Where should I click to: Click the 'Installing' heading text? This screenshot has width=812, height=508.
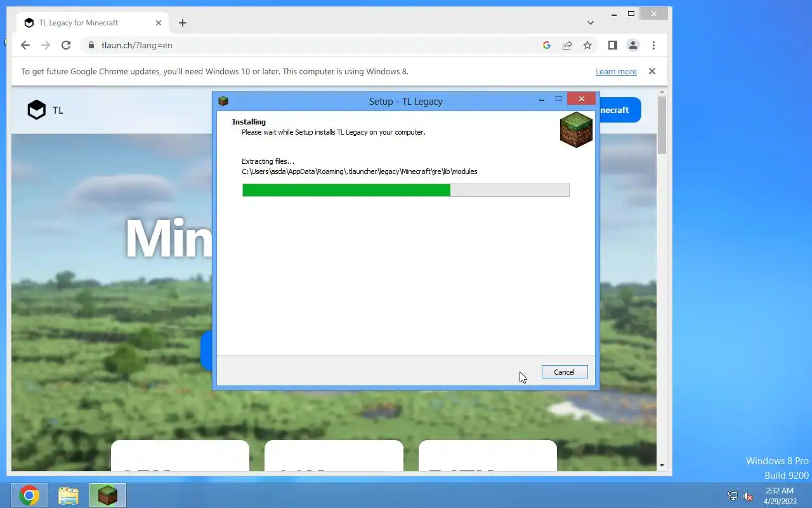pos(249,122)
